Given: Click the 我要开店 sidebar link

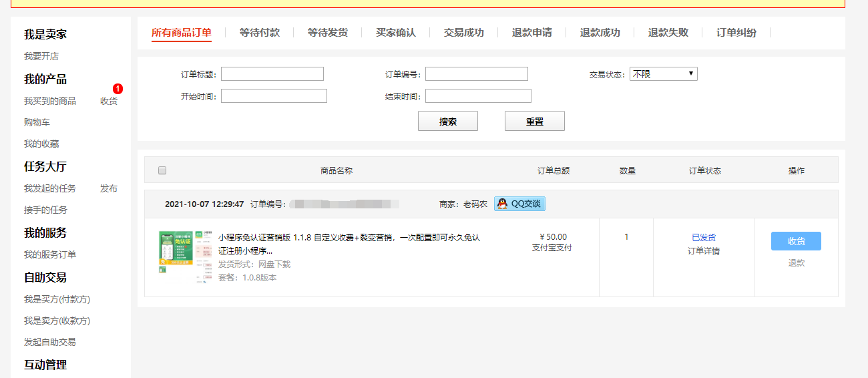Looking at the screenshot, I should coord(41,56).
